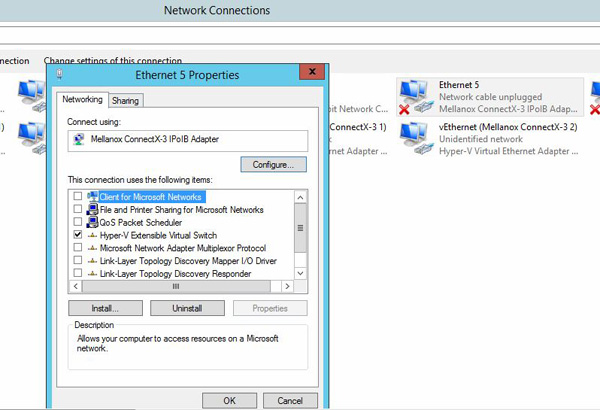Select Microsoft Network Adapter Multiplexor Protocol text

pyautogui.click(x=183, y=248)
